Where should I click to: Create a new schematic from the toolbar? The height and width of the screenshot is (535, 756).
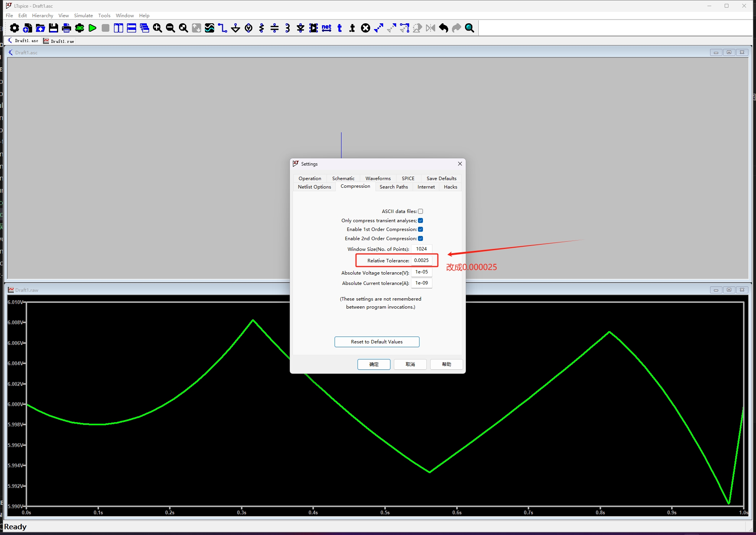point(28,28)
